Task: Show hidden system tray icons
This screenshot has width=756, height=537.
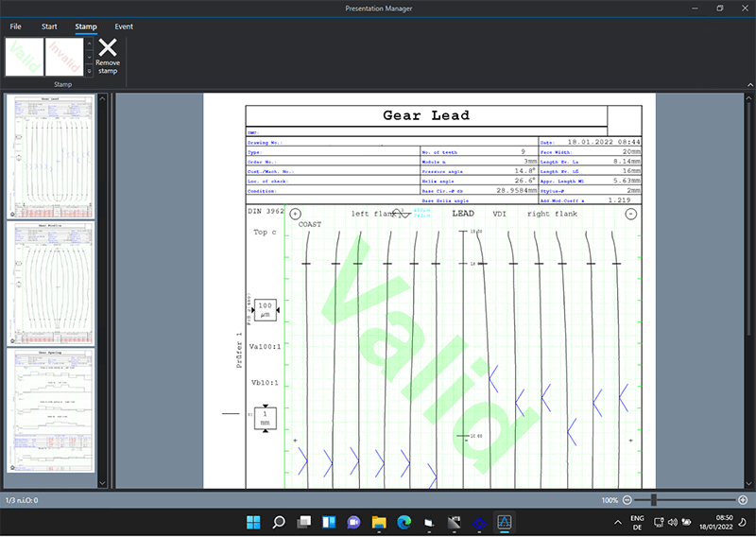Action: (618, 522)
